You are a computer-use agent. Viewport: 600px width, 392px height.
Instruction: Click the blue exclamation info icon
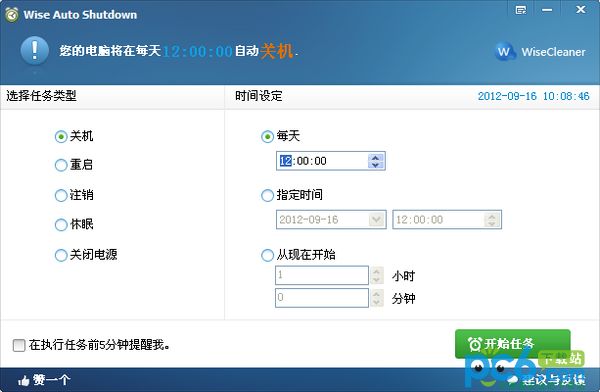pos(34,51)
